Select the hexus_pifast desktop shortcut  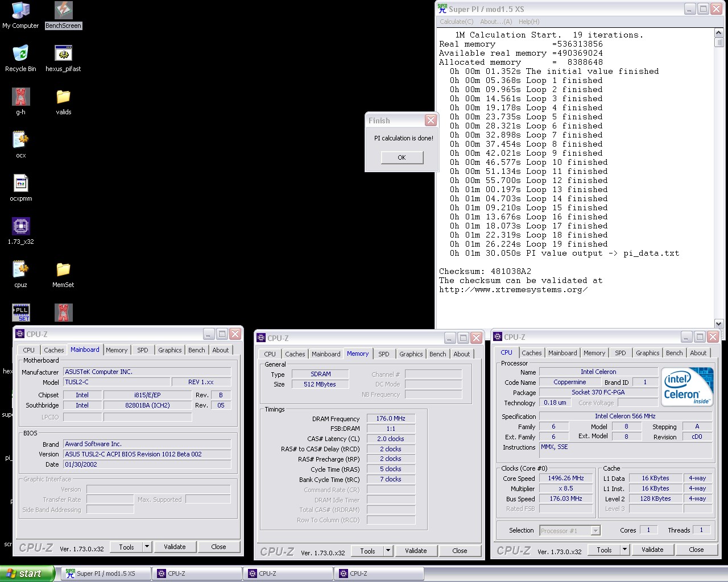[63, 59]
